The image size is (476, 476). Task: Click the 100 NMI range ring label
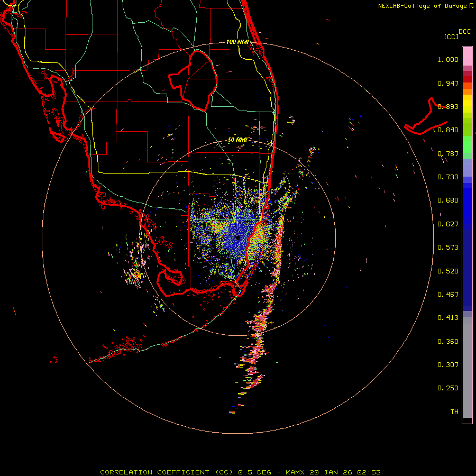237,42
